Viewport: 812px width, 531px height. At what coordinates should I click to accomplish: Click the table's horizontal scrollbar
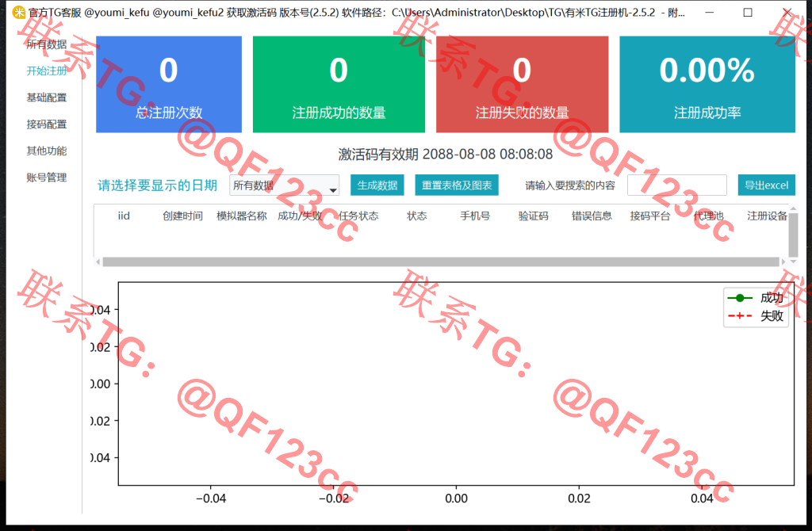[441, 262]
